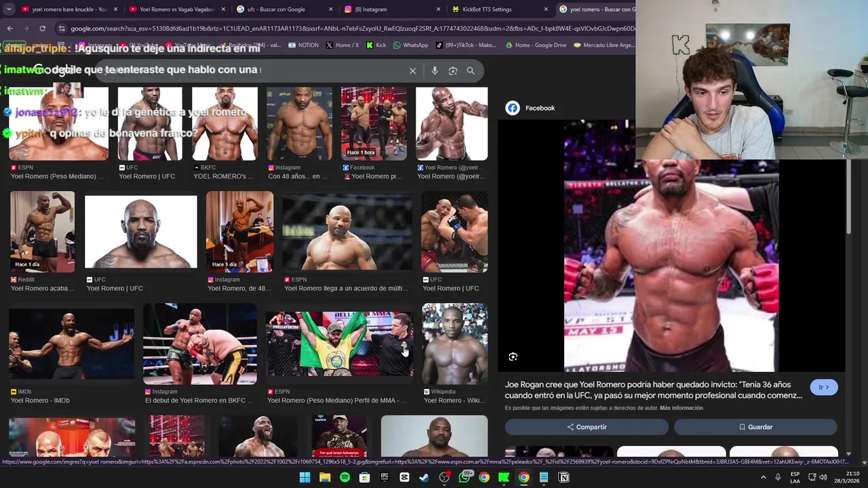Open large Bellator preview image
The image size is (868, 488).
(671, 246)
